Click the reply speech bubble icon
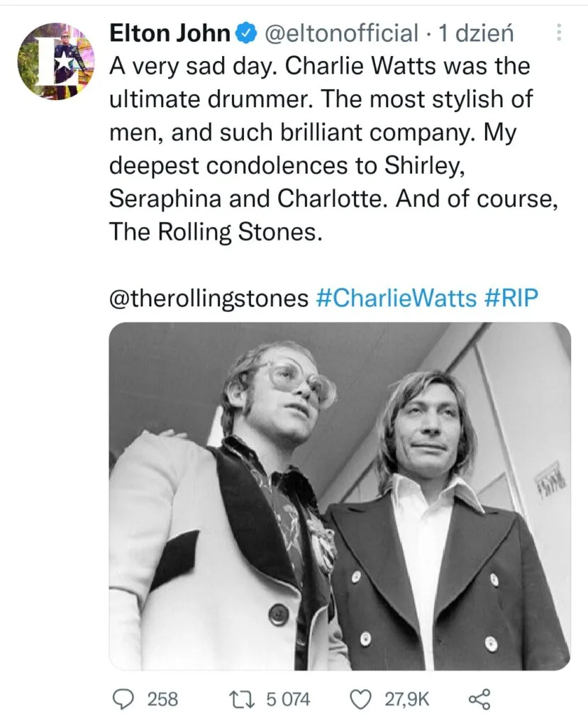 [125, 699]
